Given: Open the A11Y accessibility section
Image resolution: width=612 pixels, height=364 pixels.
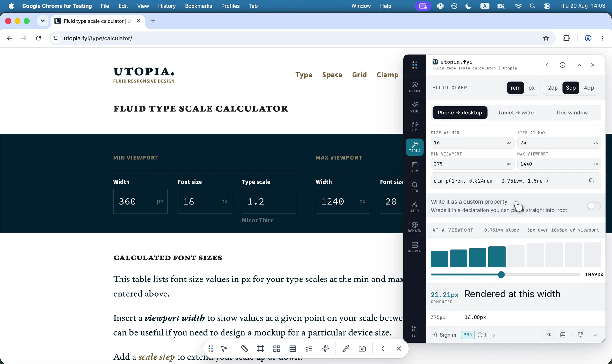Looking at the screenshot, I should tap(414, 207).
